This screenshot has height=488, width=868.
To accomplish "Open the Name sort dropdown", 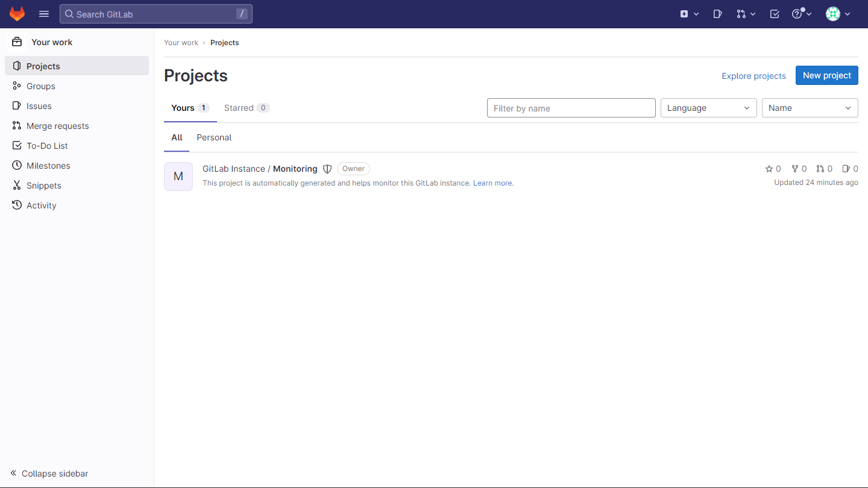I will click(x=810, y=108).
